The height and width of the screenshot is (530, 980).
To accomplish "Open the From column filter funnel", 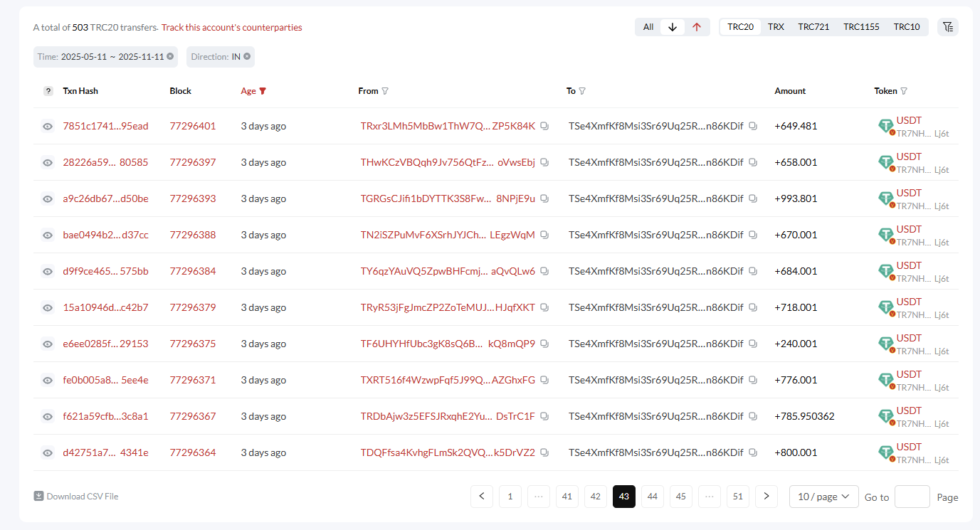I will coord(384,90).
